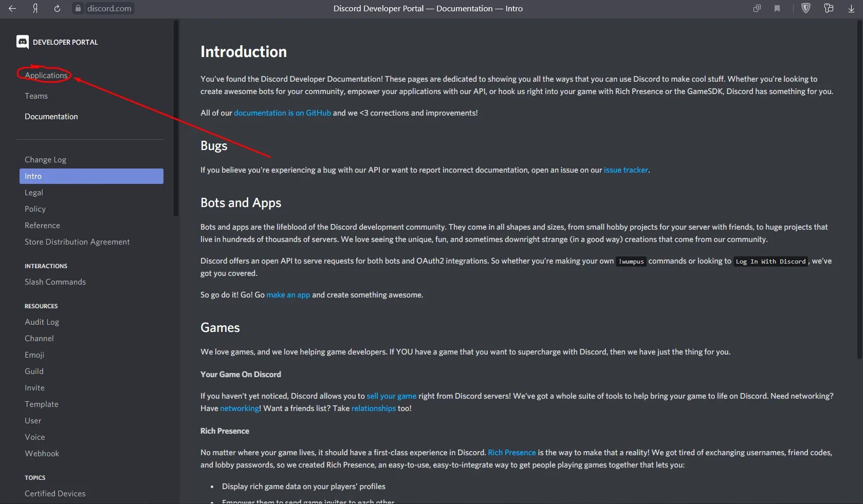This screenshot has height=504, width=863.
Task: Click the 'Bots and Apps' heading
Action: coord(241,203)
